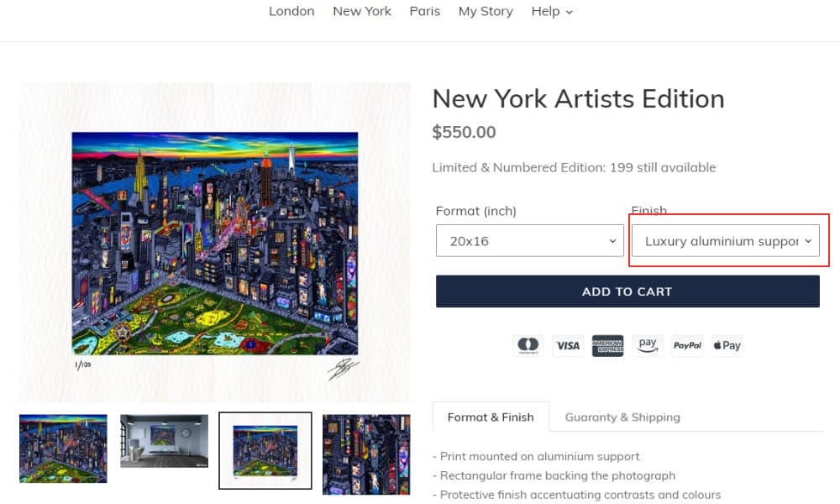Image resolution: width=840 pixels, height=504 pixels.
Task: Open the Finish Luxury aluminium support dropdown
Action: pos(726,240)
